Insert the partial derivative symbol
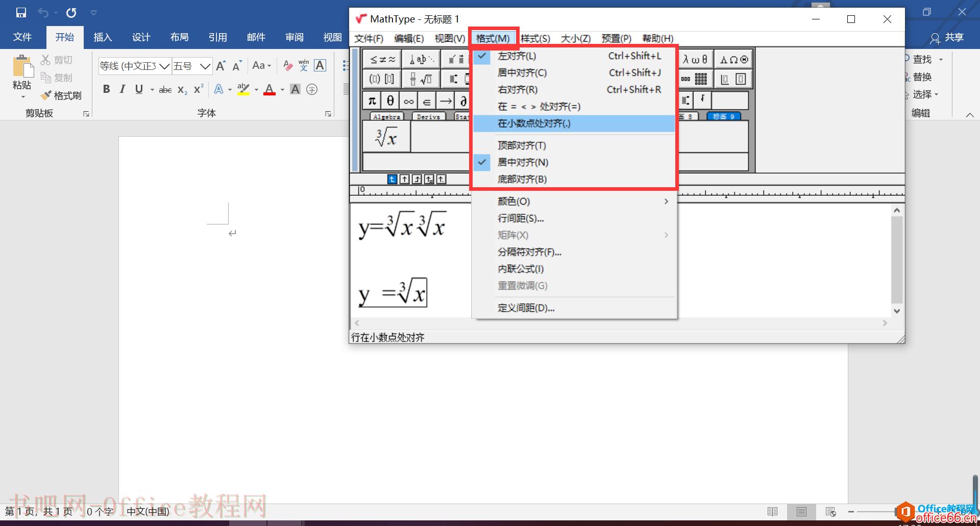 pyautogui.click(x=463, y=101)
